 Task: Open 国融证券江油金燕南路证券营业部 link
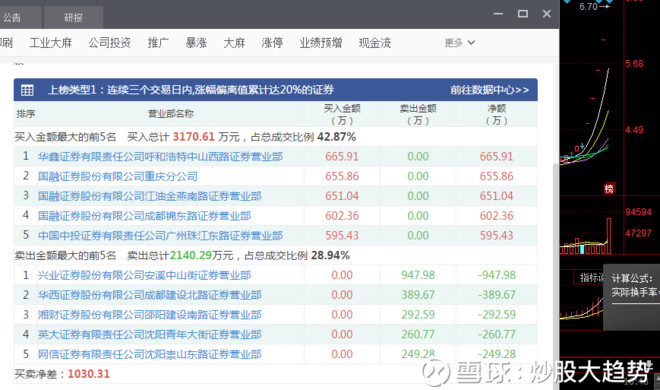(x=149, y=196)
